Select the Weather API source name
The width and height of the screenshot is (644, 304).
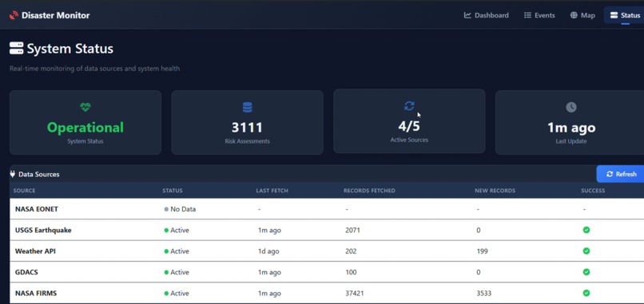coord(35,251)
